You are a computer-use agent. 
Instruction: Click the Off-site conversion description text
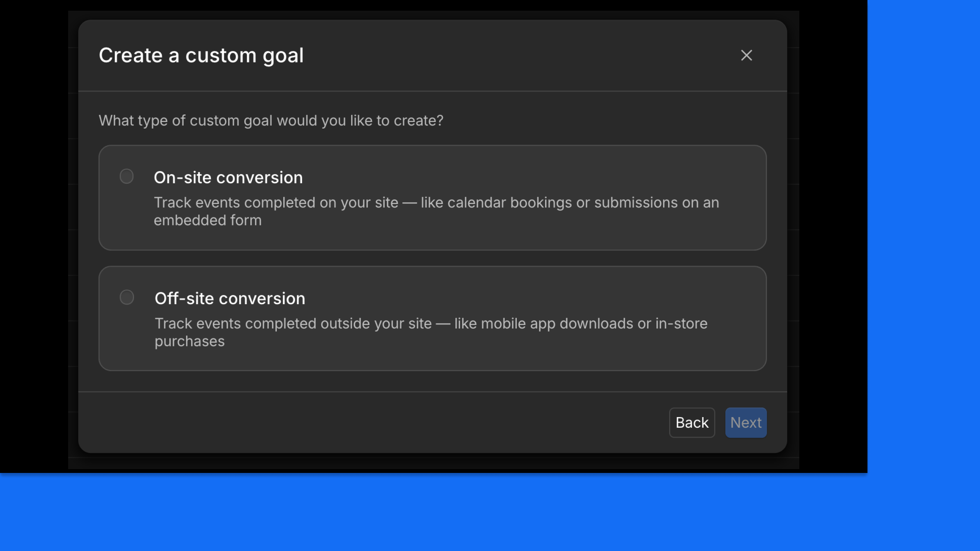[x=431, y=332]
